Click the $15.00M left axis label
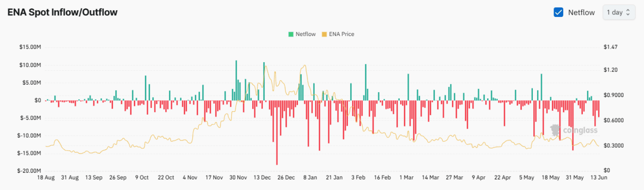 point(30,47)
